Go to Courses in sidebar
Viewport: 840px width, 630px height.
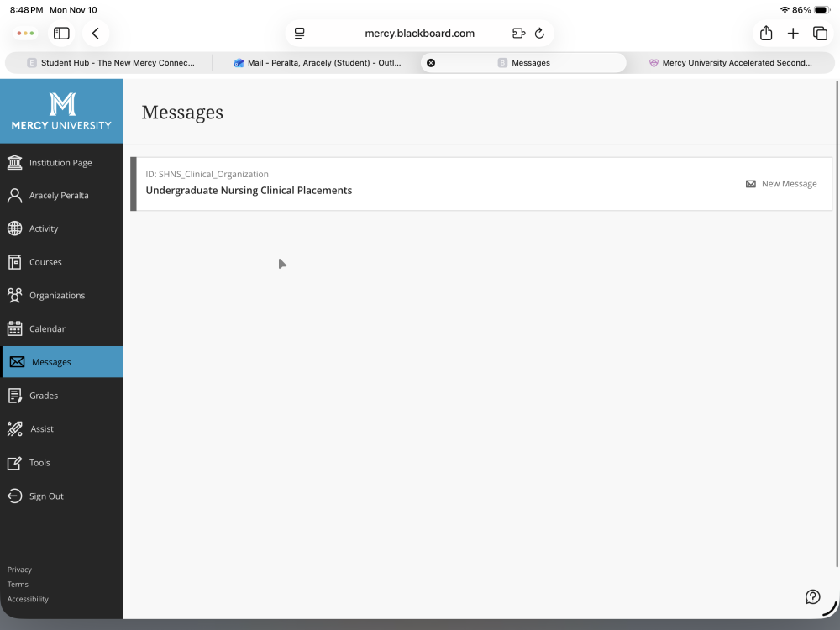45,262
